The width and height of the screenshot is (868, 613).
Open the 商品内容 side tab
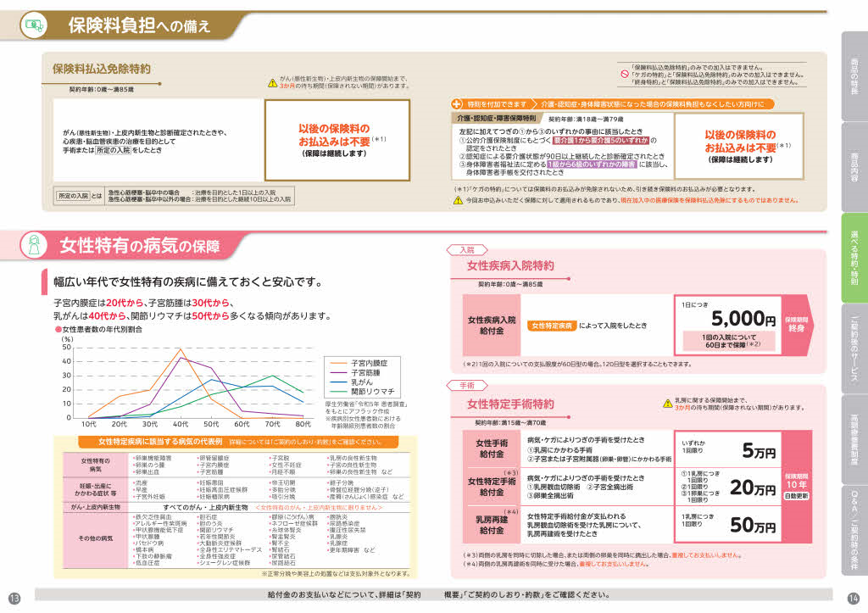click(x=854, y=164)
